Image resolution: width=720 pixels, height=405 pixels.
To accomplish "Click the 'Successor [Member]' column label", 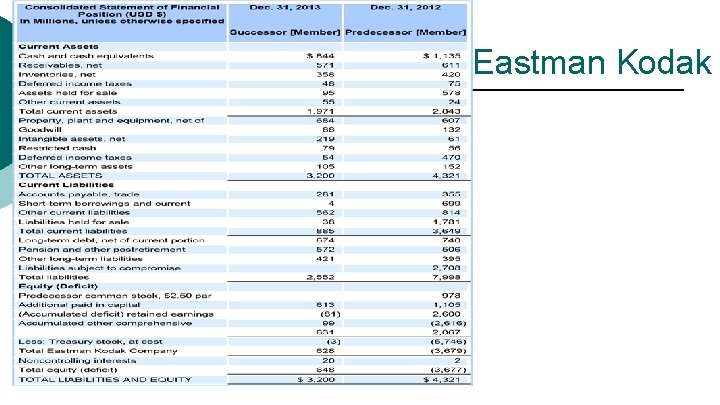I will 285,32.
